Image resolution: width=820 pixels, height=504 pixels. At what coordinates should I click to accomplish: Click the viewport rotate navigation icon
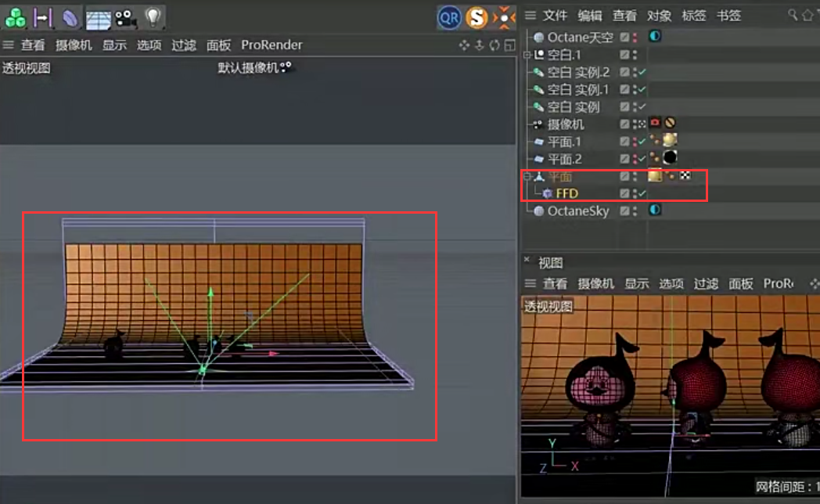[x=495, y=45]
